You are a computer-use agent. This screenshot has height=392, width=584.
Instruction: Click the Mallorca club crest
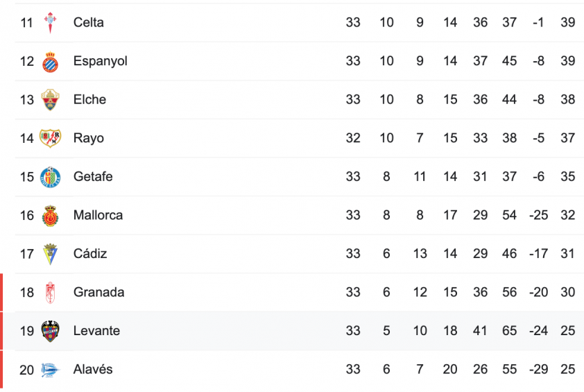(50, 216)
